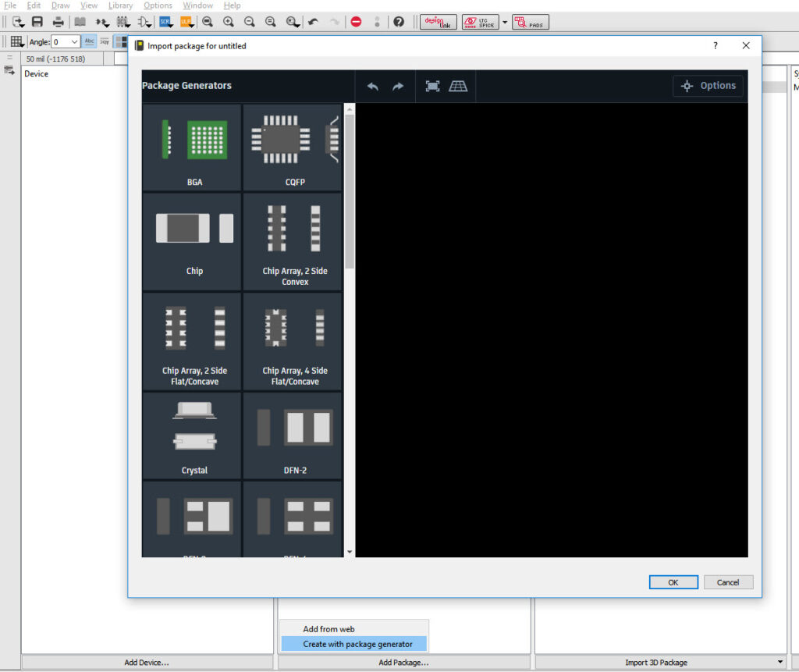799x672 pixels.
Task: Click the Add Package button
Action: 403,663
